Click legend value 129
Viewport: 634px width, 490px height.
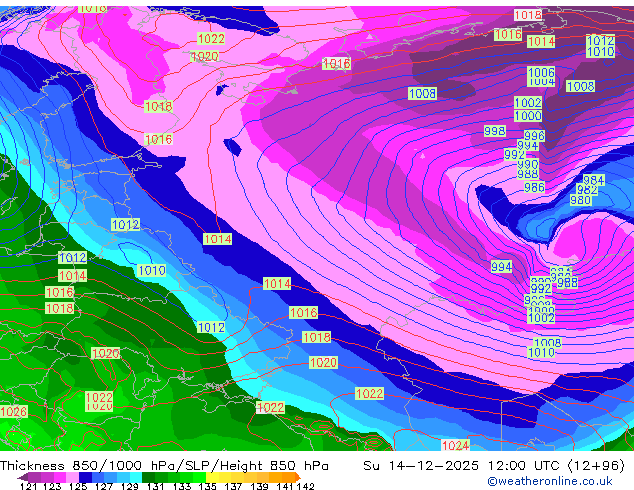pyautogui.click(x=130, y=486)
